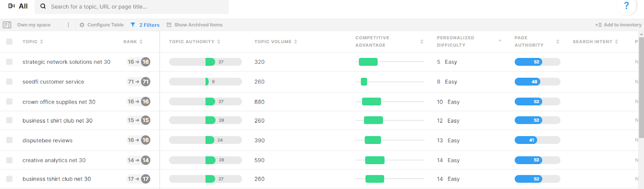Click the topic authority bar showing 24
Viewport: 644px width, 189px height.
coord(205,140)
